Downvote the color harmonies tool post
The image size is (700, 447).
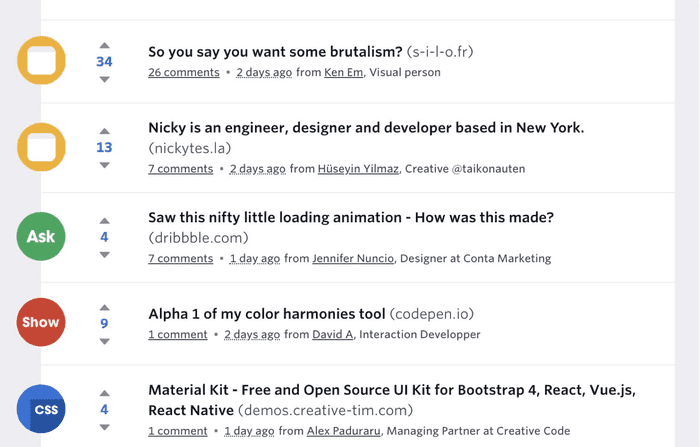(104, 341)
